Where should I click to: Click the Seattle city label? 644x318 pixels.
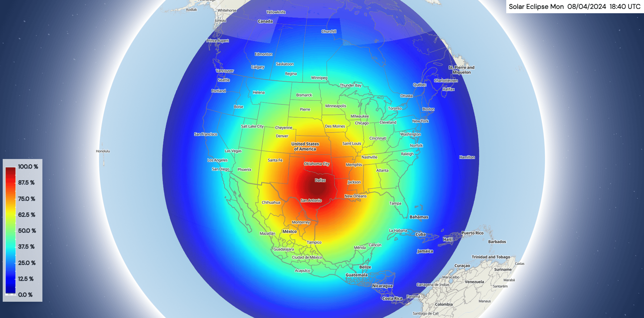pos(224,80)
